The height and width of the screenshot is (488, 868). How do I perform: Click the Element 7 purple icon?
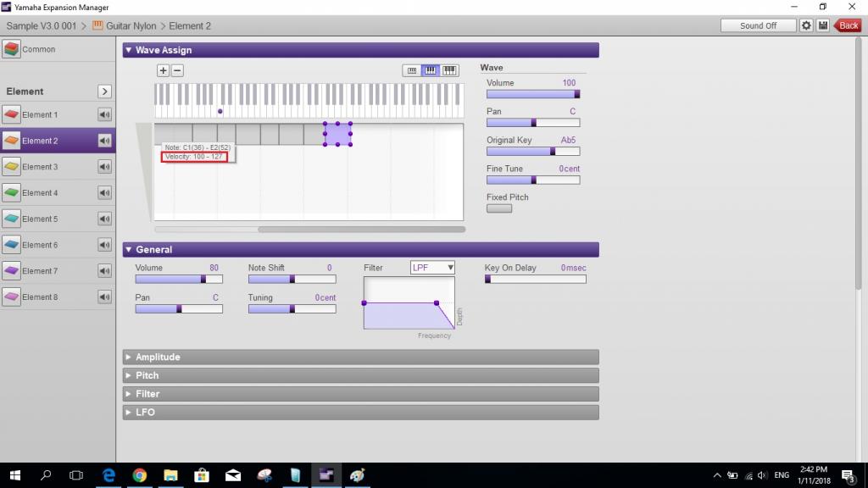point(11,270)
